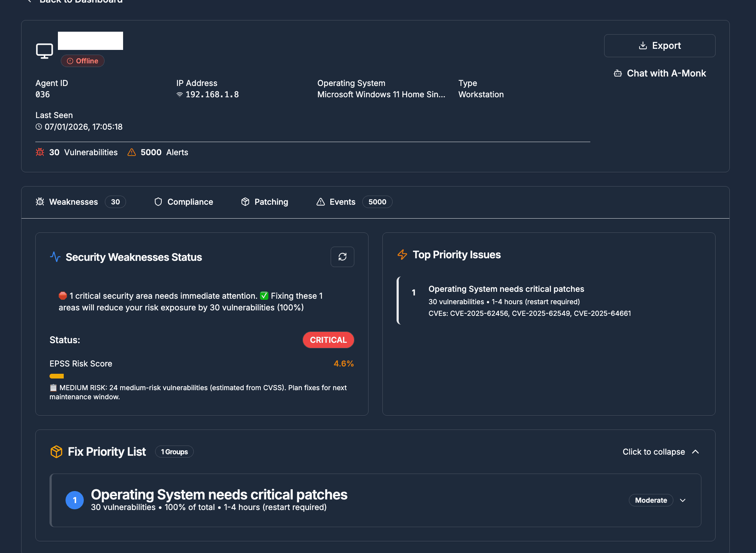The image size is (756, 553).
Task: Click the alert triangle beside 5000 Alerts
Action: (131, 152)
